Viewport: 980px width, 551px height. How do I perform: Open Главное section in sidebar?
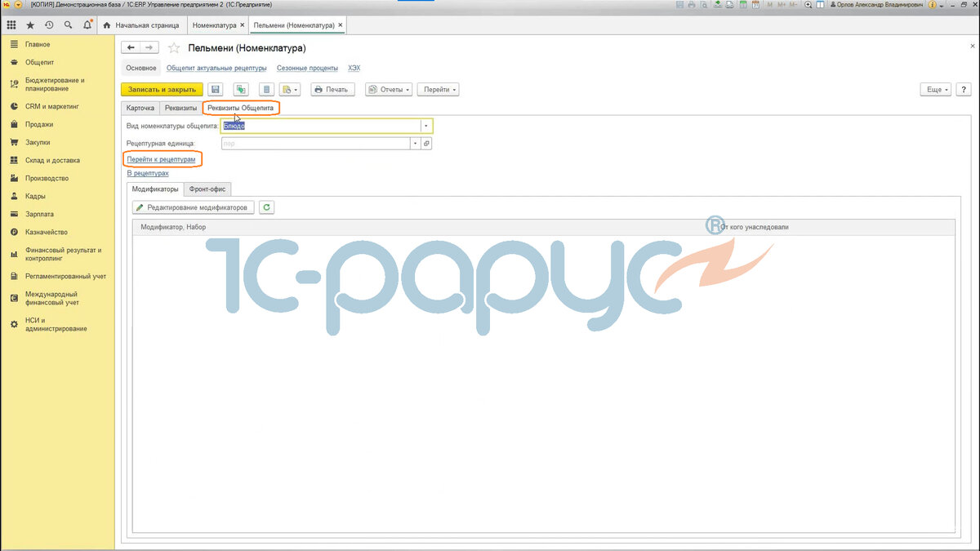[x=38, y=45]
